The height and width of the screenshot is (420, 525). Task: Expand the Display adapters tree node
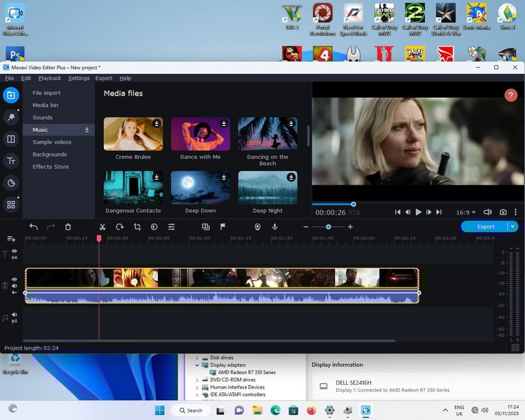(198, 365)
